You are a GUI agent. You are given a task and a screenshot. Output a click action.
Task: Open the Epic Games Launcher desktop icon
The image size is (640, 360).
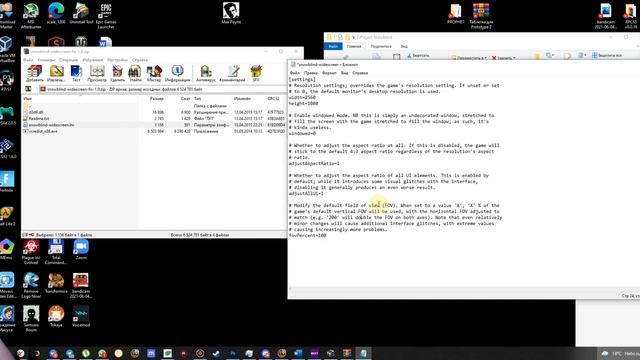pyautogui.click(x=106, y=16)
